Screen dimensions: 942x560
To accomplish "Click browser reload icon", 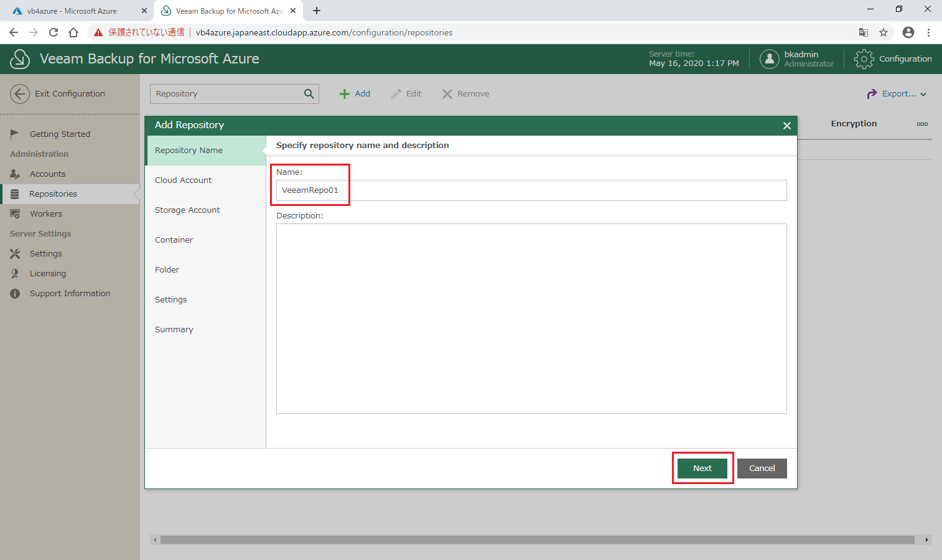I will click(54, 32).
